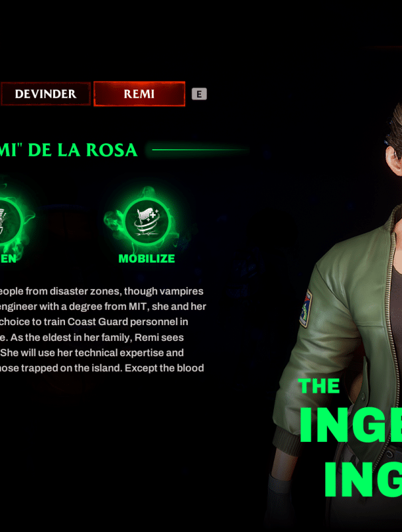Viewport: 402px width, 532px height.
Task: Click the biography line 'trapped on the island'
Action: (x=101, y=368)
